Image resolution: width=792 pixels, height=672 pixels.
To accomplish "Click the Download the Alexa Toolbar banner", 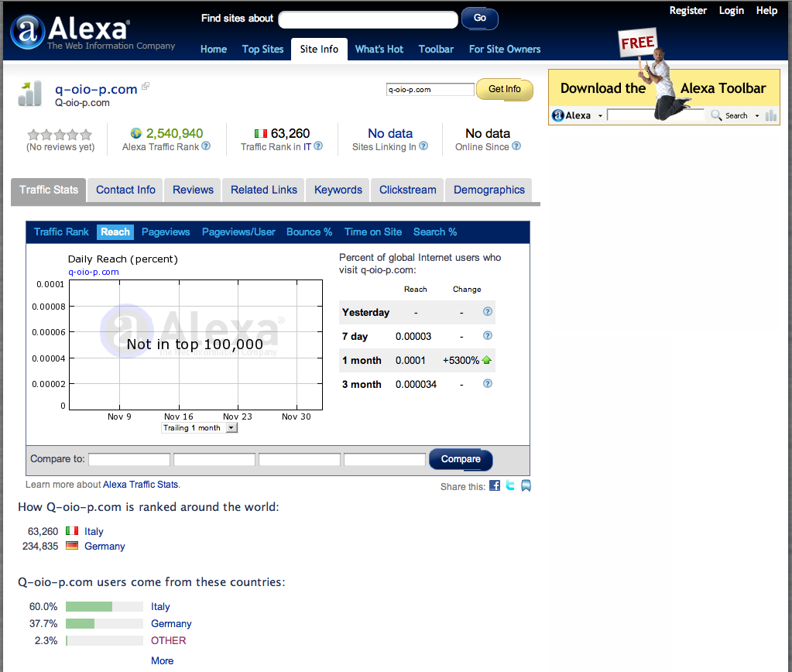I will [x=664, y=97].
